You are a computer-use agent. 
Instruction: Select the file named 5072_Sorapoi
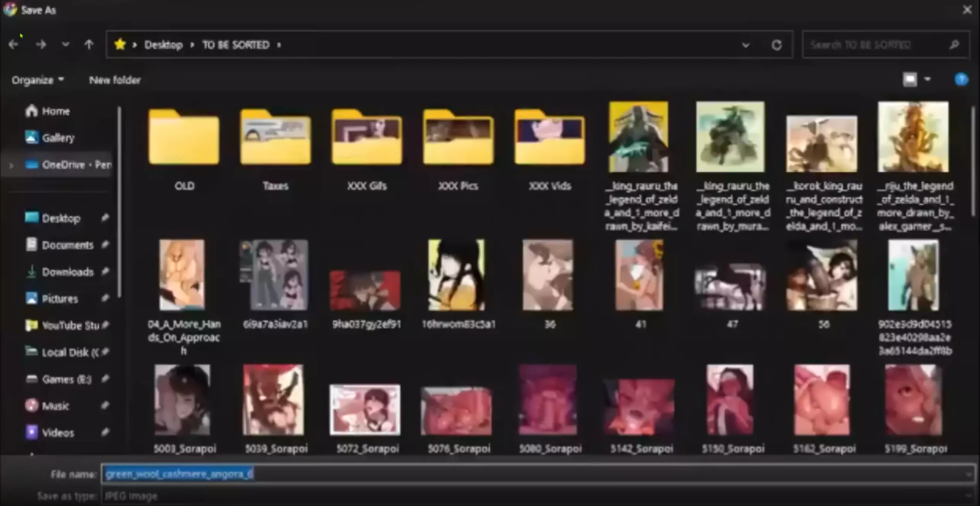click(367, 419)
